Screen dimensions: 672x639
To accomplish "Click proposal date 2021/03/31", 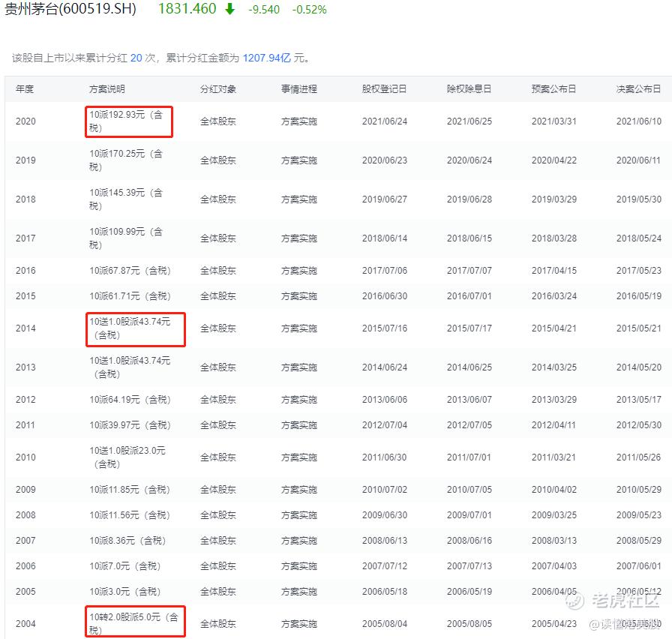I will (554, 121).
